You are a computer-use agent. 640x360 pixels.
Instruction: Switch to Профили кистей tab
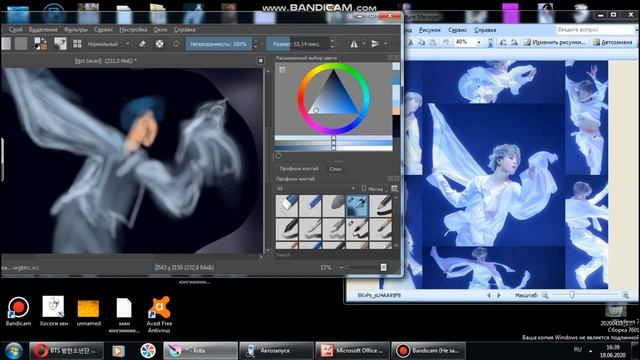(299, 168)
